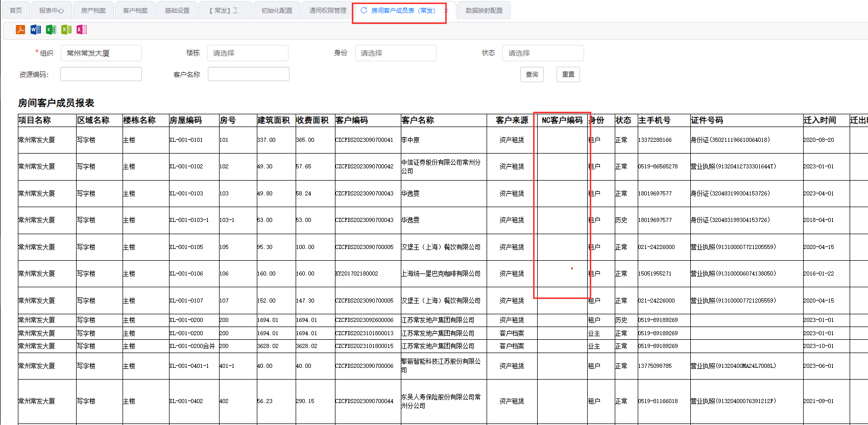This screenshot has height=425, width=868.
Task: Click the pink Excel export icon
Action: [x=82, y=30]
